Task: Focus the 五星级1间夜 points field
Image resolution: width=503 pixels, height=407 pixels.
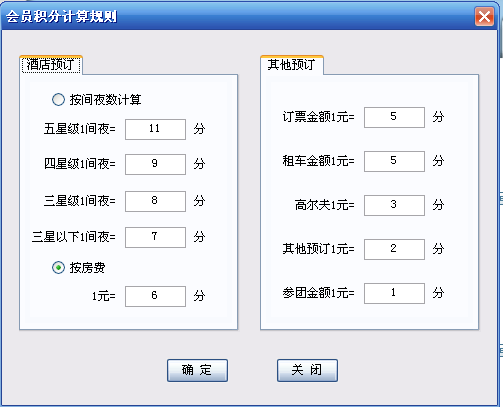Action: point(155,129)
